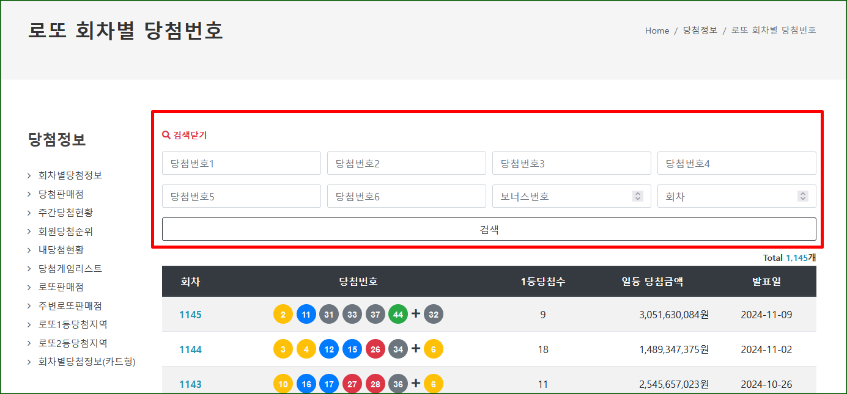This screenshot has width=847, height=394.
Task: Click the 당첨번호 column header
Action: click(x=358, y=282)
